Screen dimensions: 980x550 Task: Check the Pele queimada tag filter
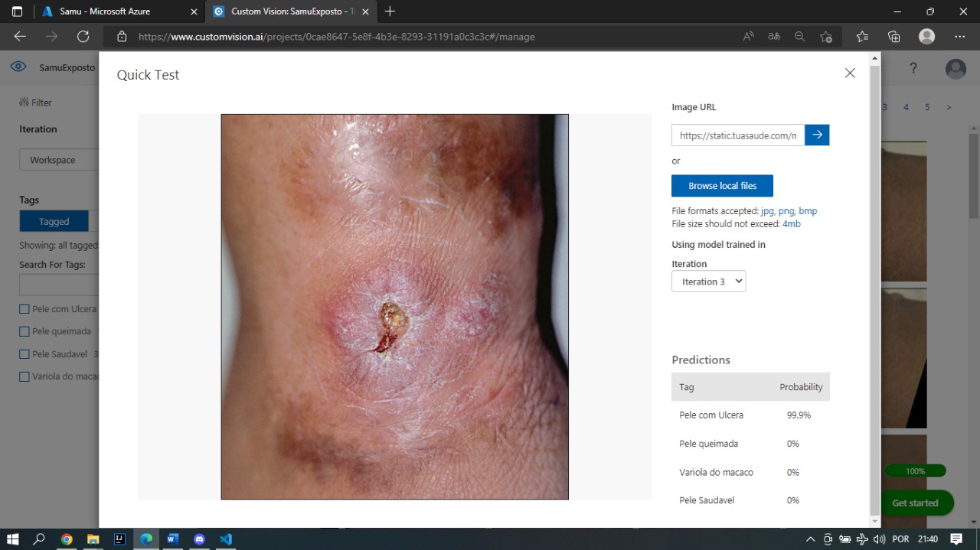point(24,331)
